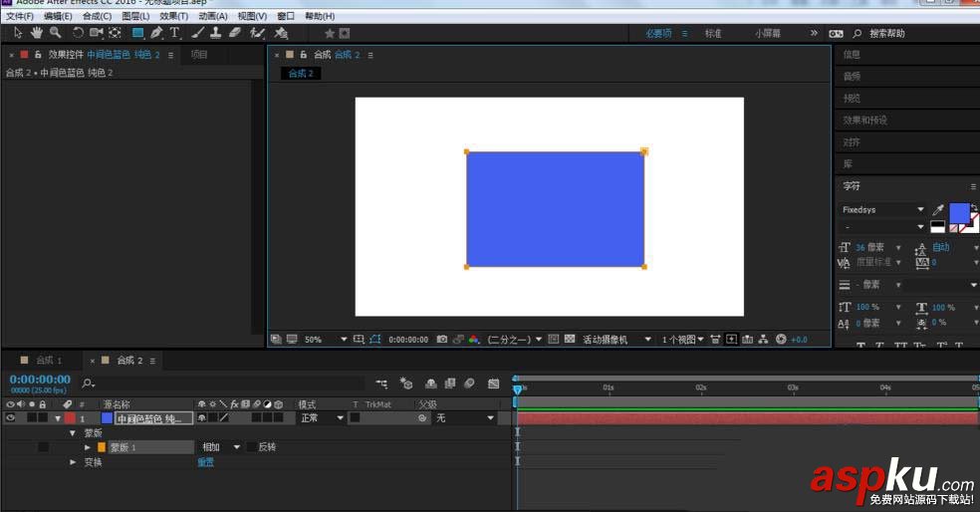The image size is (980, 512).
Task: Select the Pen tool
Action: tap(156, 33)
